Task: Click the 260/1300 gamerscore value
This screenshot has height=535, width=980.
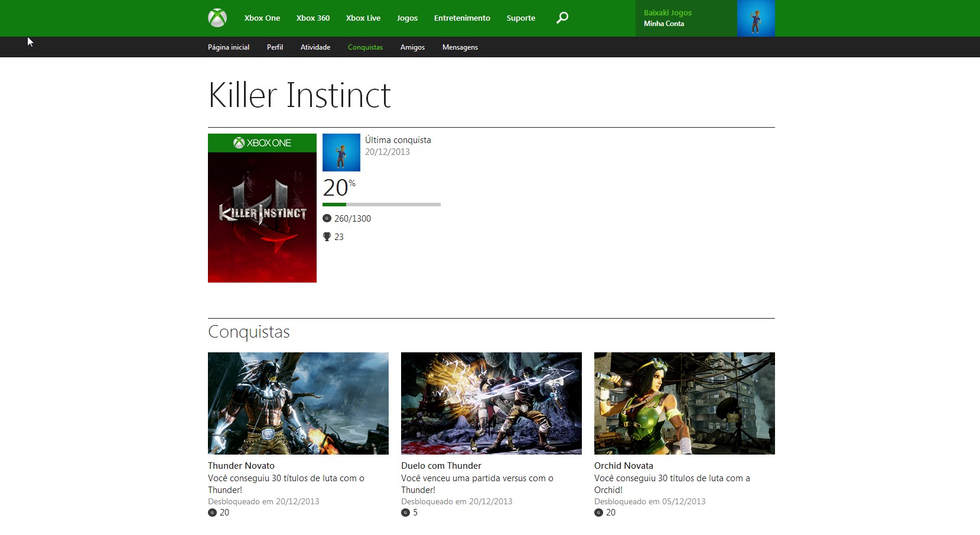Action: click(x=353, y=219)
